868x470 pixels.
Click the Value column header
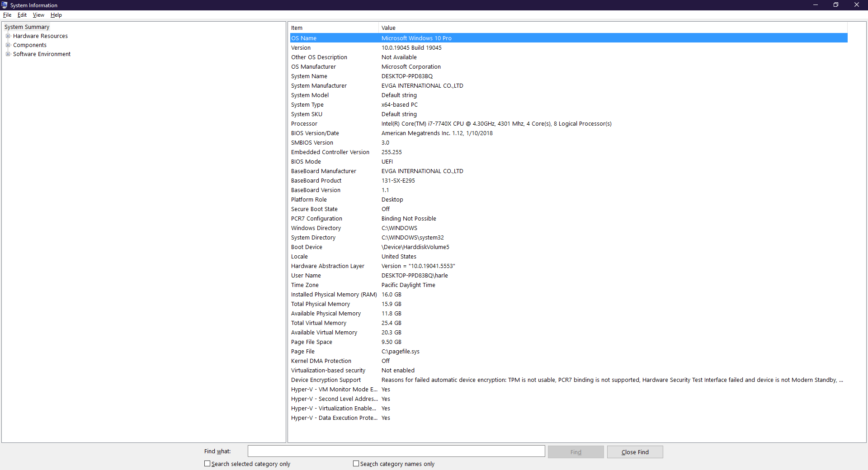click(x=613, y=28)
